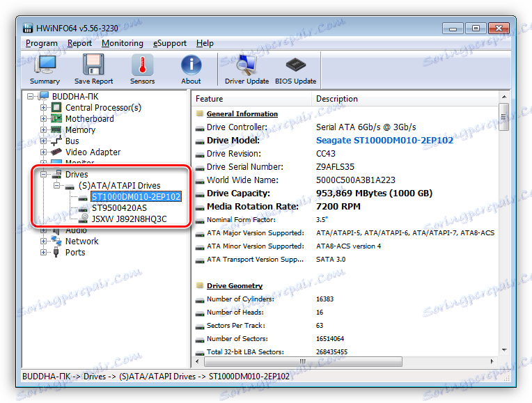532x403 pixels.
Task: Click the vertical scrollbar up arrow
Action: click(x=504, y=97)
